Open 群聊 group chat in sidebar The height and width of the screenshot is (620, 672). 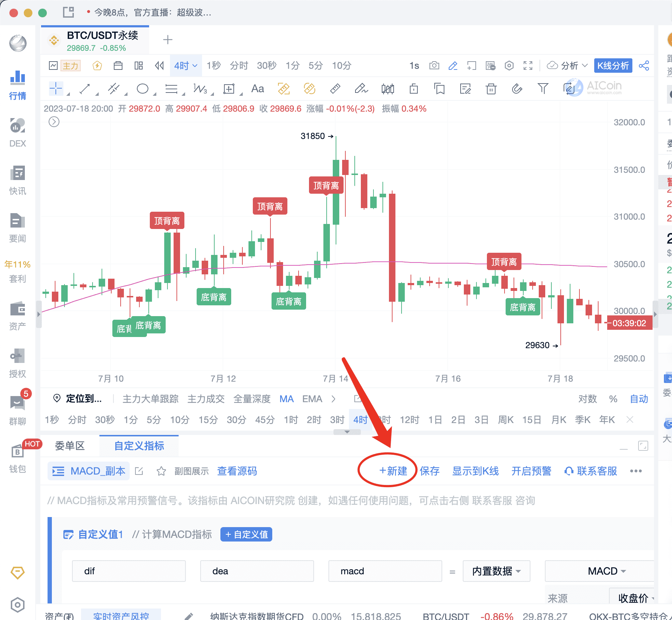(18, 410)
